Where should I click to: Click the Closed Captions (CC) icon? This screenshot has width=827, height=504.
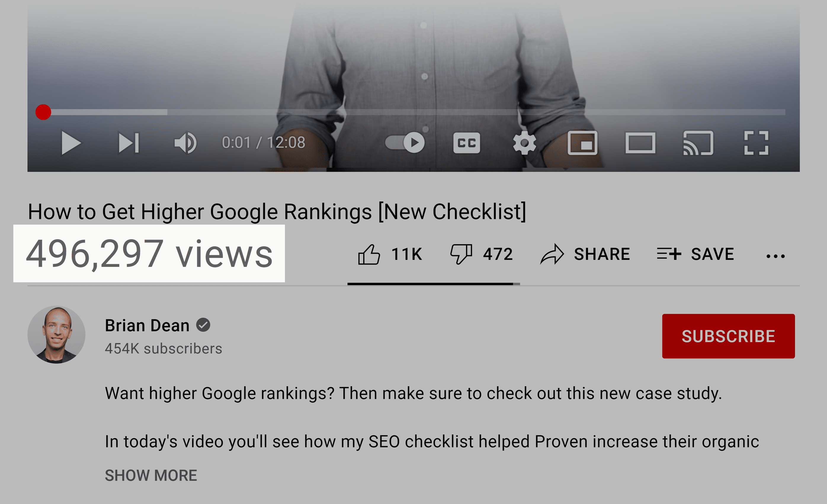click(466, 143)
